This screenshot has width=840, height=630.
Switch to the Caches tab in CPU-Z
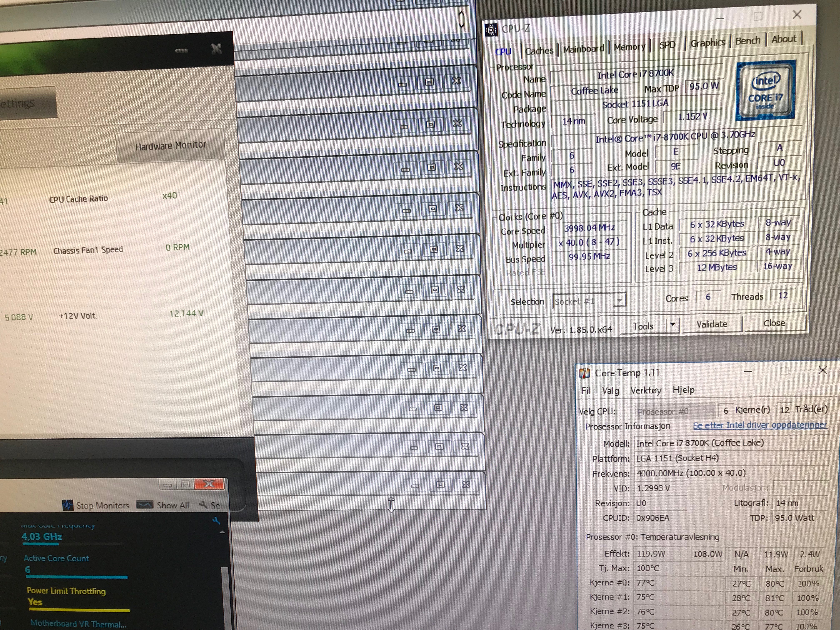coord(539,51)
